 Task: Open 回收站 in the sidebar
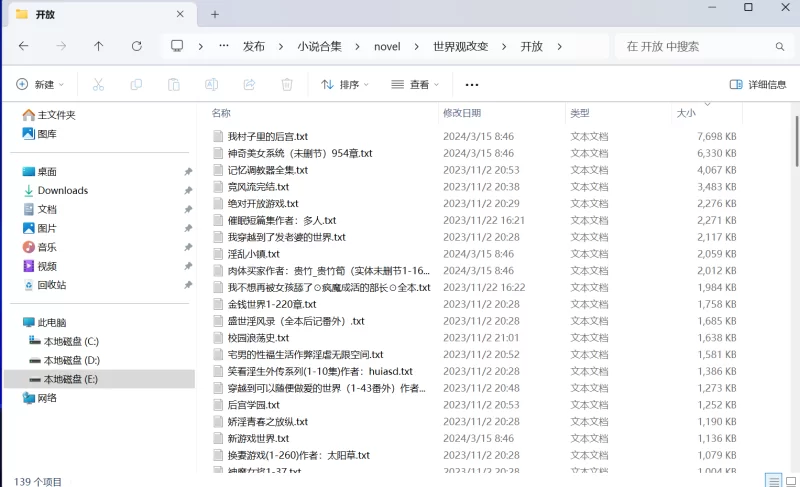pos(44,285)
